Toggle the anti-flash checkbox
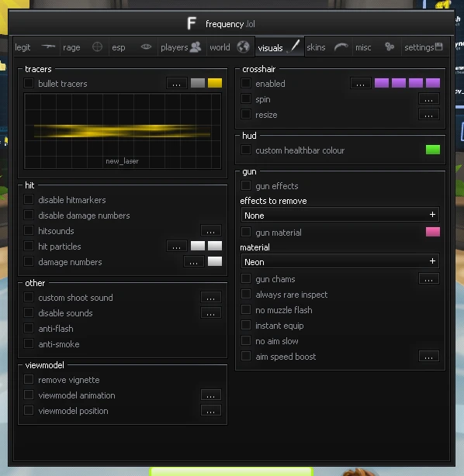 coord(29,328)
